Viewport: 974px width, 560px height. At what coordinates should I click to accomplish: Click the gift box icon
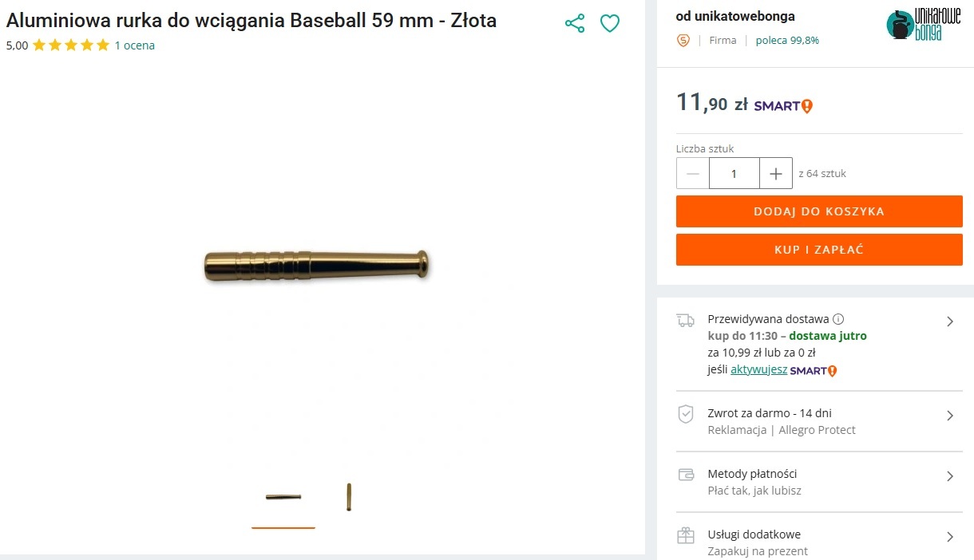(685, 535)
